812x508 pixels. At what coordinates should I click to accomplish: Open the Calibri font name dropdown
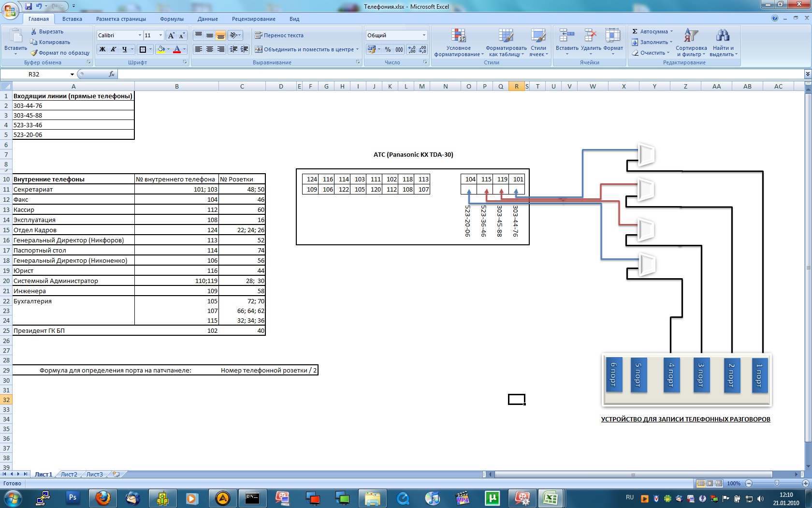140,35
